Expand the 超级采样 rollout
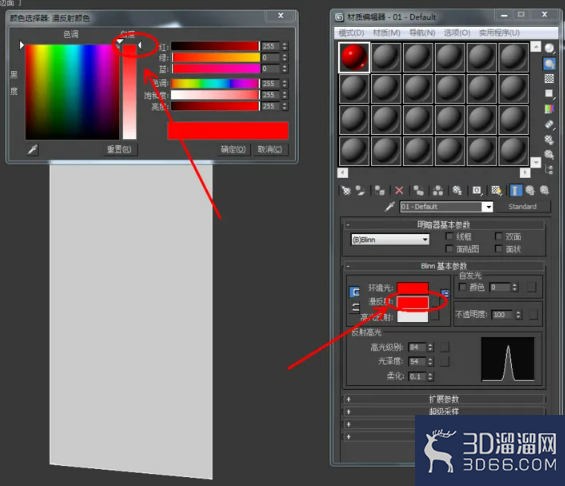This screenshot has width=565, height=486. click(444, 411)
